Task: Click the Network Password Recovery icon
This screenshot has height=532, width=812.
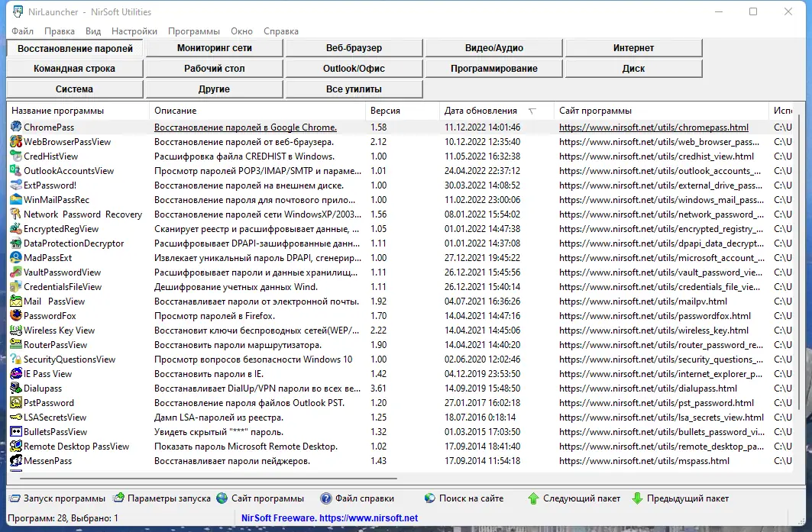Action: click(x=16, y=214)
